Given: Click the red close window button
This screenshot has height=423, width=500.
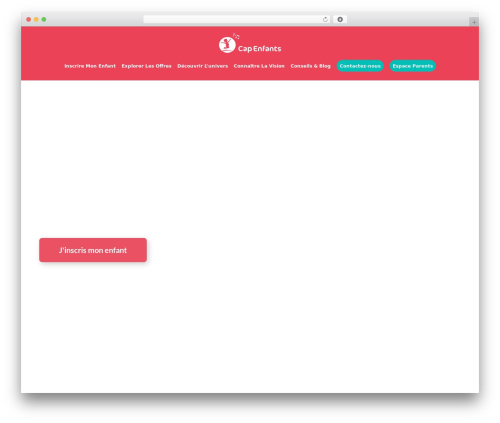Looking at the screenshot, I should click(x=29, y=20).
